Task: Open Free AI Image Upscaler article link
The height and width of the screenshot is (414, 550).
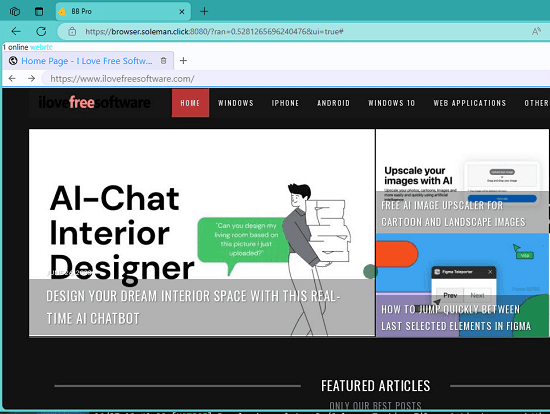Action: [453, 213]
